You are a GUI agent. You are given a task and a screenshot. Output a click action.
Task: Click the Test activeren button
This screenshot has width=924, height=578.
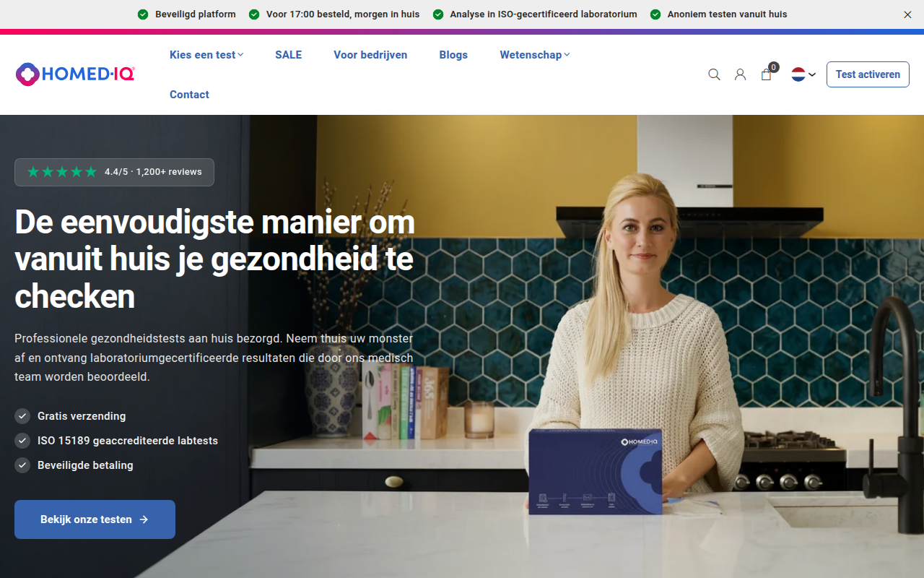868,74
